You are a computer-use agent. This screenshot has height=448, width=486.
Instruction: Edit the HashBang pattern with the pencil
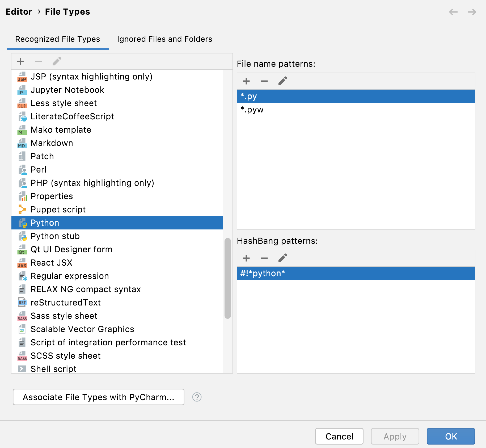click(282, 258)
